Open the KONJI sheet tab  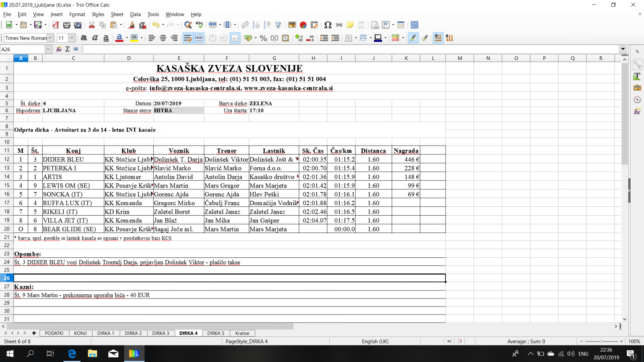coord(80,333)
